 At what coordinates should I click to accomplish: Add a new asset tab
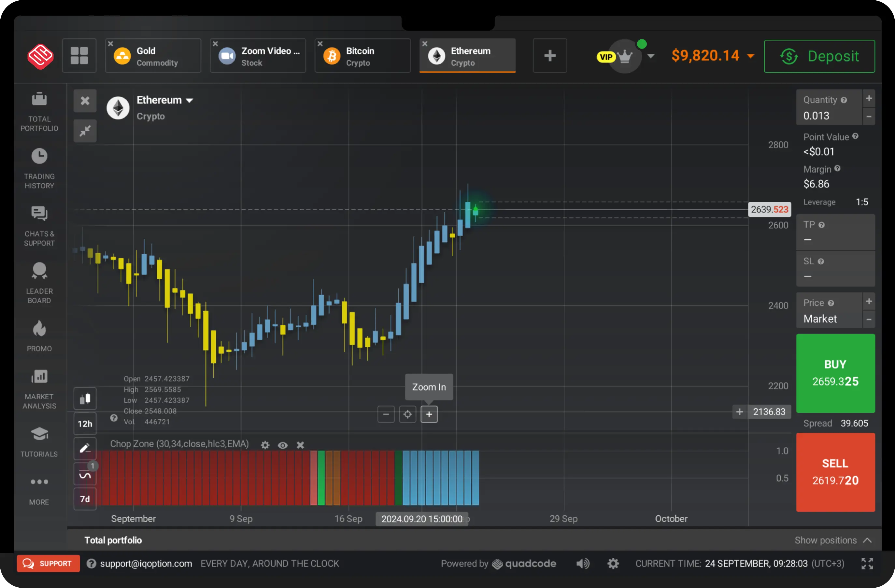point(550,56)
